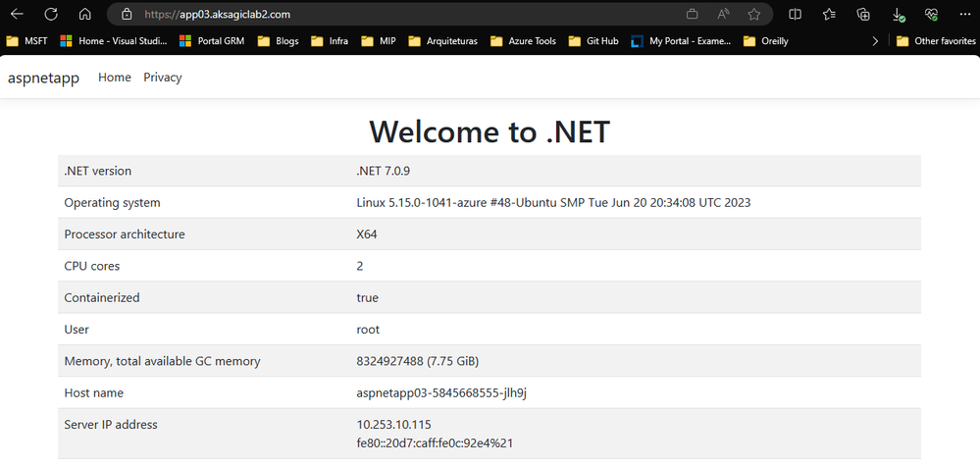This screenshot has width=980, height=466.
Task: Click the root value cell
Action: [368, 330]
